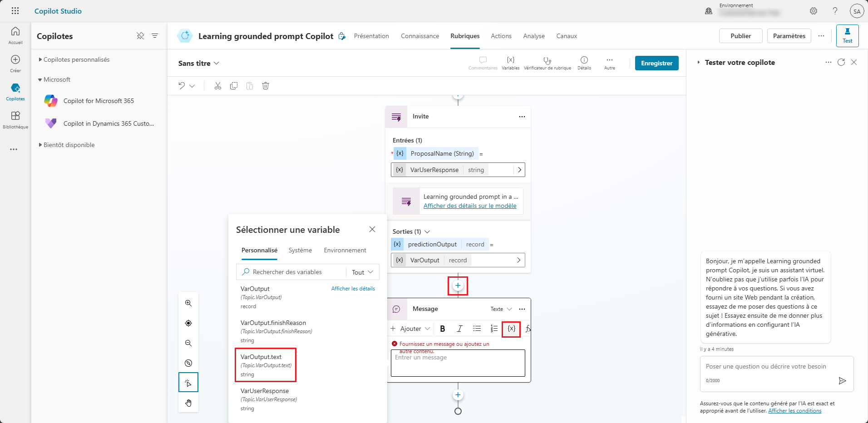Recenter the canvas view
The height and width of the screenshot is (423, 868).
[x=188, y=323]
